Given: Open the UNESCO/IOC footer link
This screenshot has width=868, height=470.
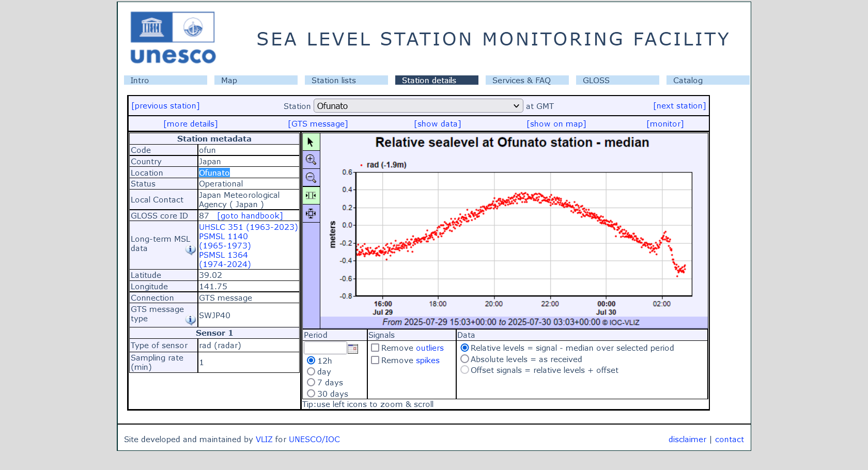Looking at the screenshot, I should (x=314, y=440).
